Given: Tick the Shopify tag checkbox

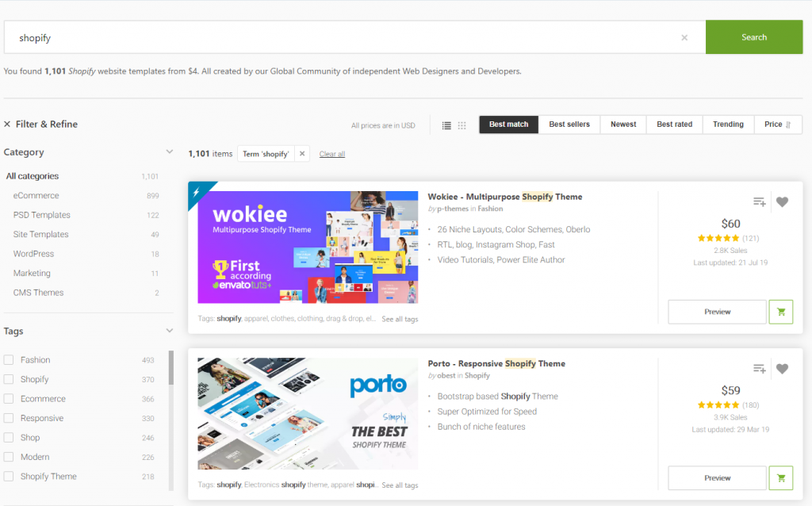Looking at the screenshot, I should point(9,379).
